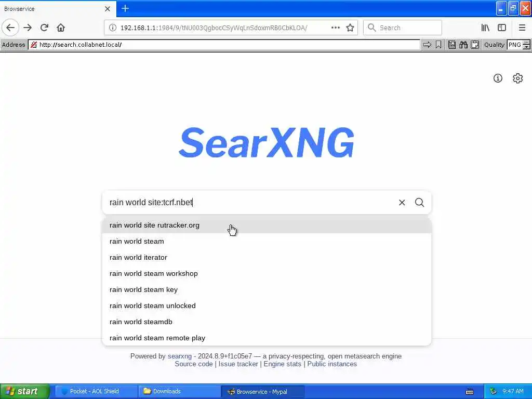
Task: Open page actions three-dots menu
Action: tap(336, 28)
